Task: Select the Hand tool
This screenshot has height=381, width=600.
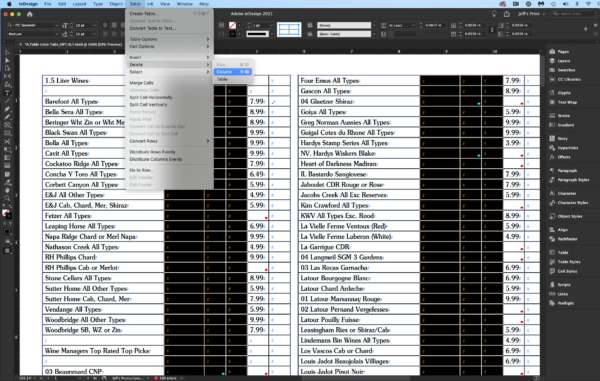Action: coord(7,190)
